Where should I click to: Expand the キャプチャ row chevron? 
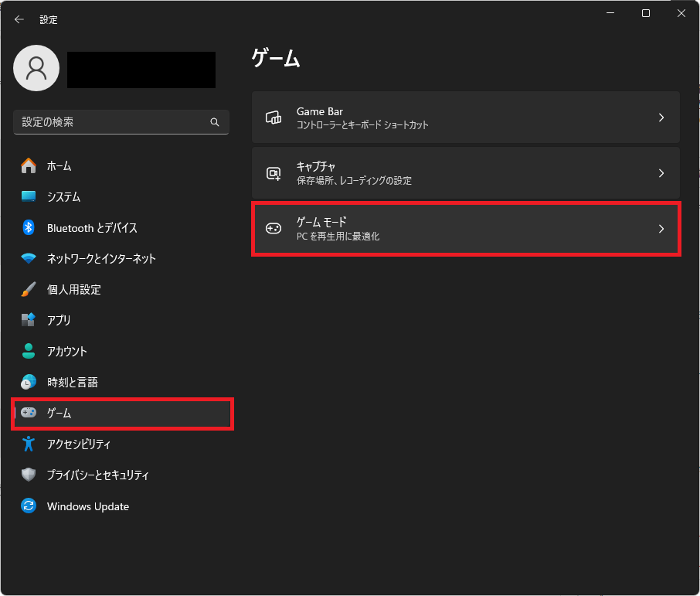[x=661, y=173]
